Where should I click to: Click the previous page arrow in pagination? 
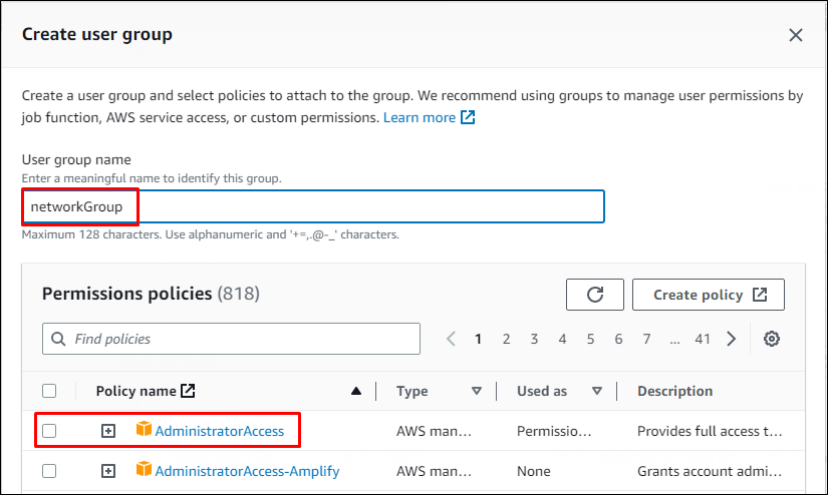(x=451, y=339)
